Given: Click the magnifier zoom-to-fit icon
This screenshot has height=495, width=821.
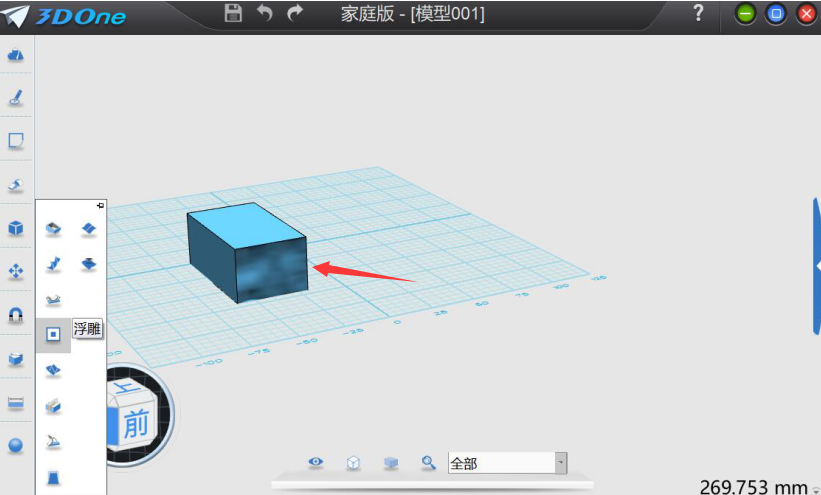Looking at the screenshot, I should (429, 463).
